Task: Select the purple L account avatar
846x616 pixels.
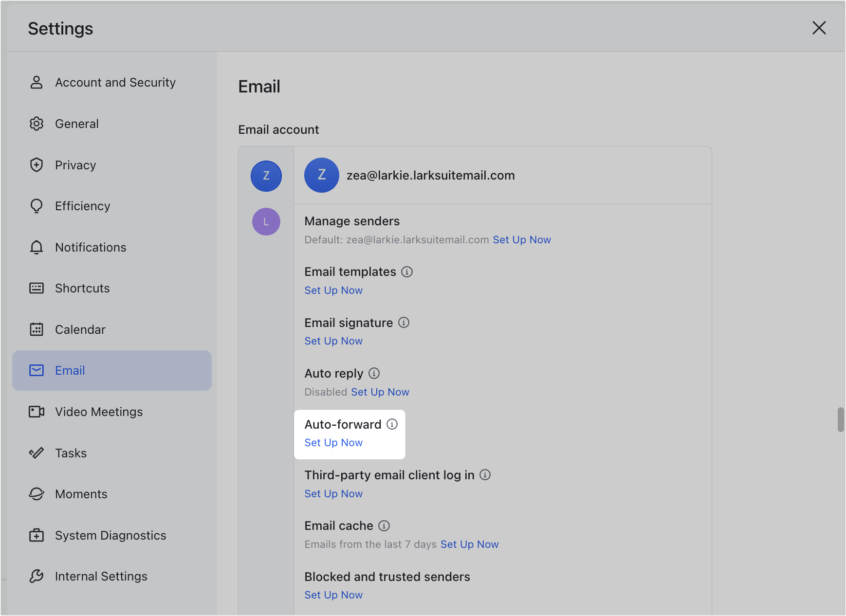Action: click(266, 221)
